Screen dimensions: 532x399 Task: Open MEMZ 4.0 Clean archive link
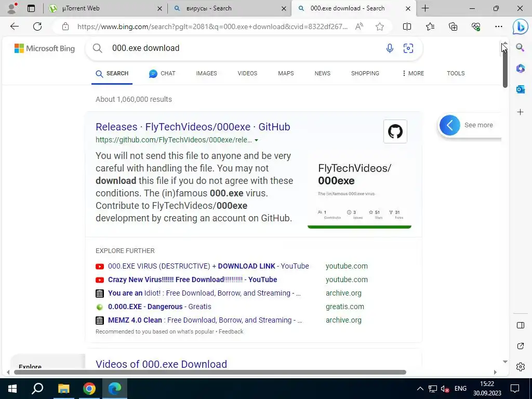tap(205, 320)
